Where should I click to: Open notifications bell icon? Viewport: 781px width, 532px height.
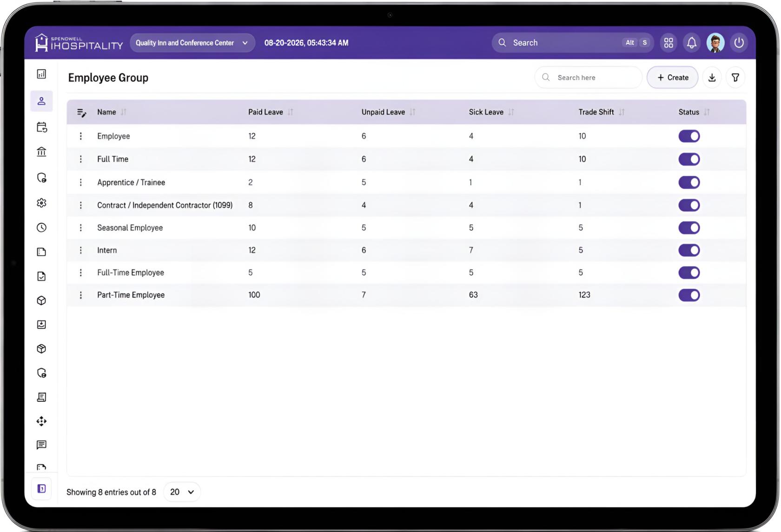(692, 43)
